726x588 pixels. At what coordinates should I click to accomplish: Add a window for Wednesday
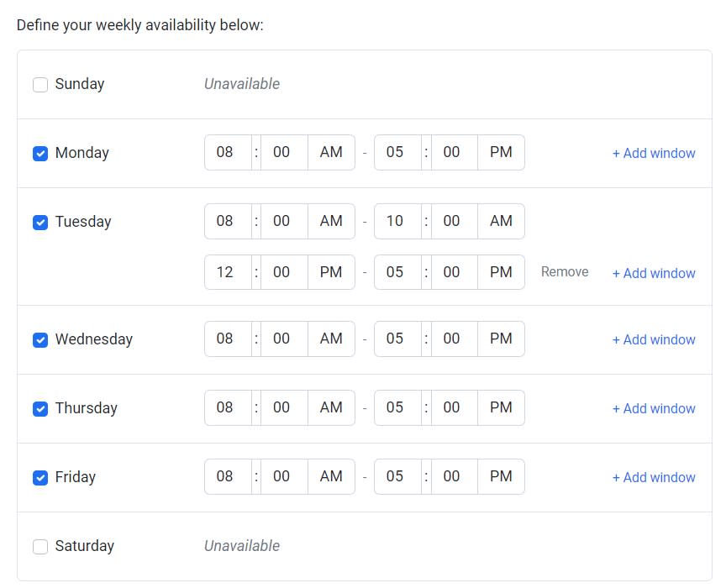click(654, 340)
